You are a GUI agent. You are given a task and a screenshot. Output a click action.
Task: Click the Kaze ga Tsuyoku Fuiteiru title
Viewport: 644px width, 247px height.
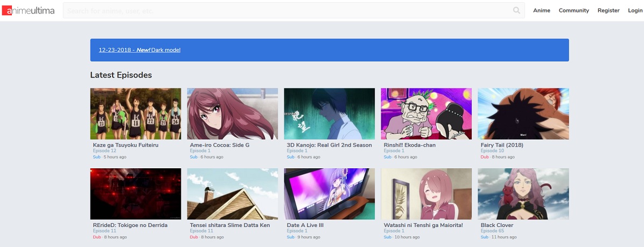125,145
